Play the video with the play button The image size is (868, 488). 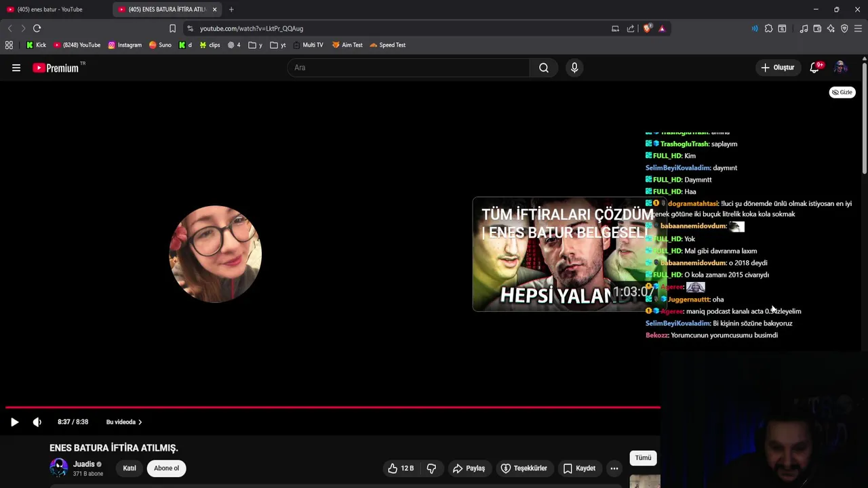14,422
